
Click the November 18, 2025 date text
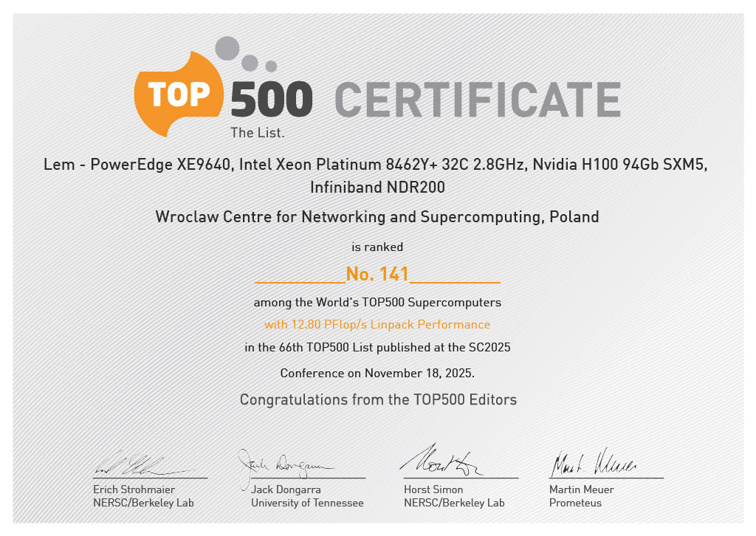click(377, 373)
